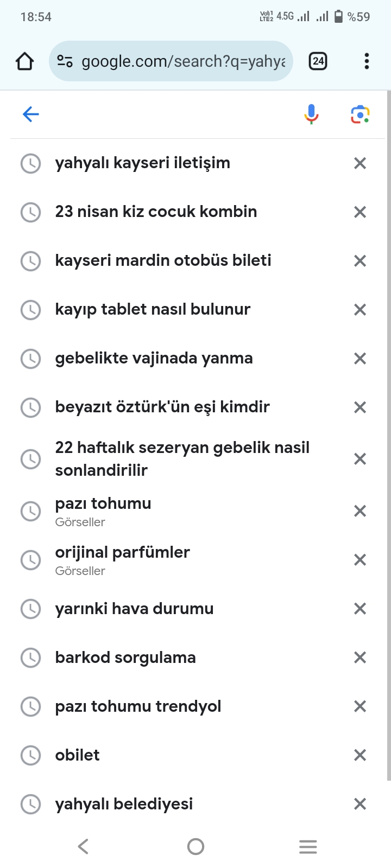The width and height of the screenshot is (391, 868).
Task: Choose 'yarınki hava durumu' suggestion
Action: 134,609
